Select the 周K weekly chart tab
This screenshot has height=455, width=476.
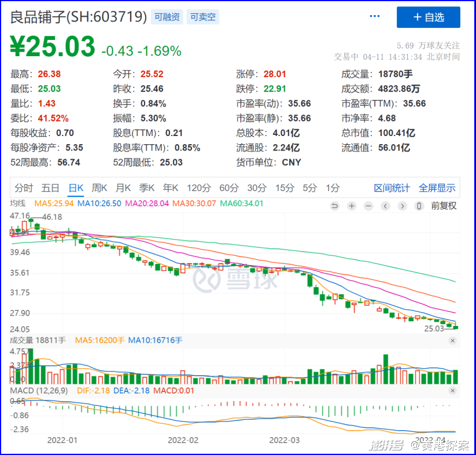(x=99, y=188)
